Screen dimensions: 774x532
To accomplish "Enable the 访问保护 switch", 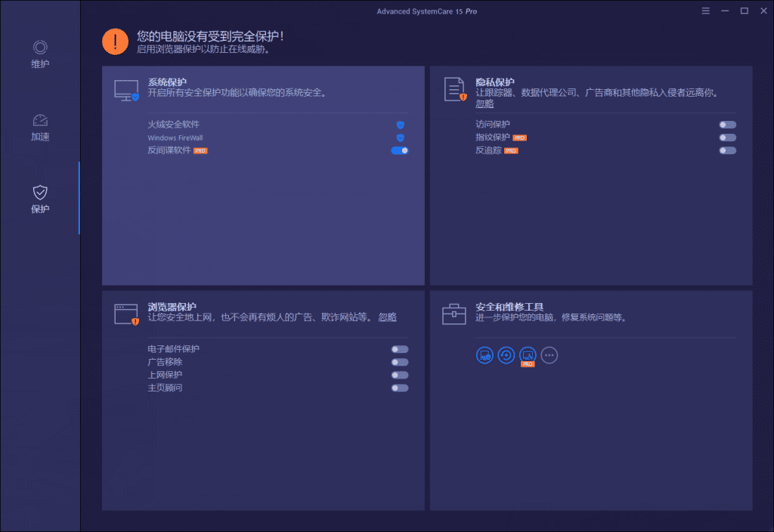I will (x=728, y=125).
